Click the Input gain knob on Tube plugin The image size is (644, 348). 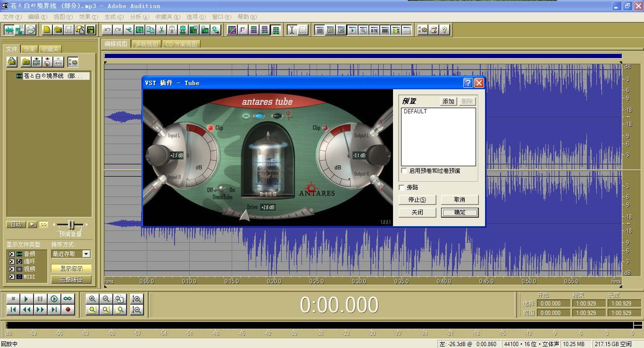click(159, 154)
